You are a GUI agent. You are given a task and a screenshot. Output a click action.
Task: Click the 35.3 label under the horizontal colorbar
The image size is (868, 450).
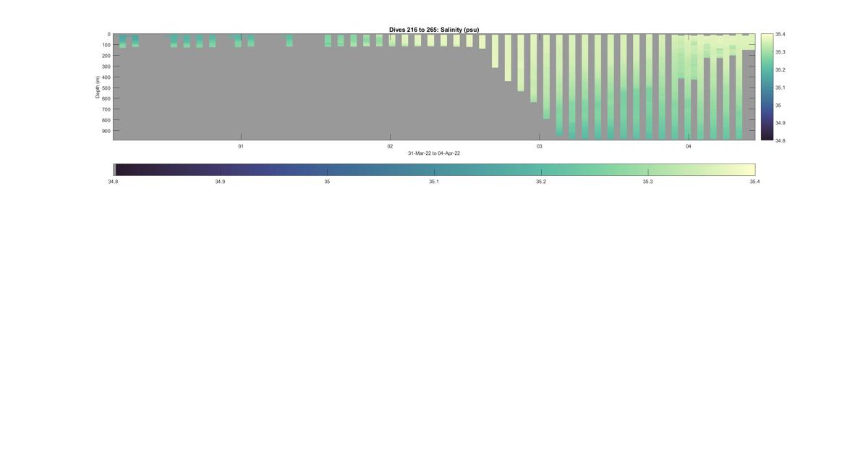[x=648, y=182]
